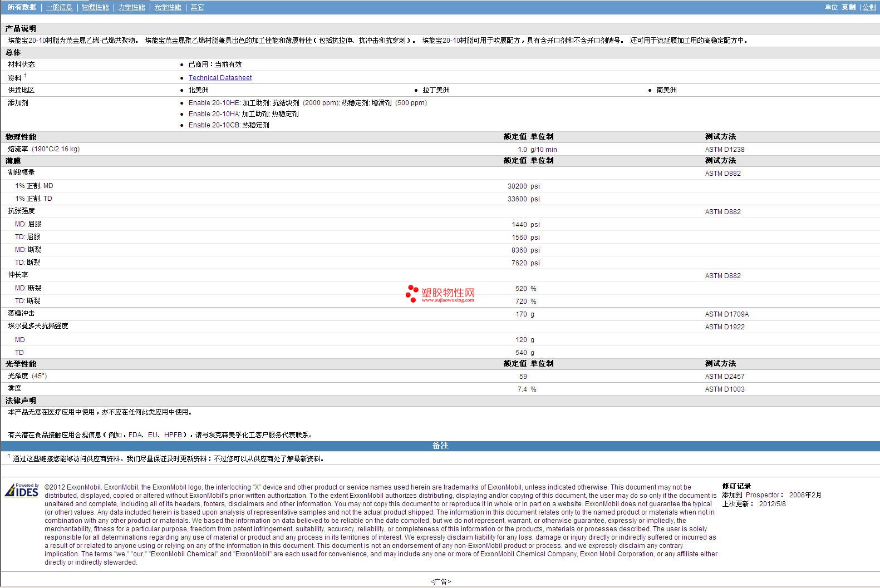Click the 添加剂 label
This screenshot has height=588, width=880.
pos(18,103)
